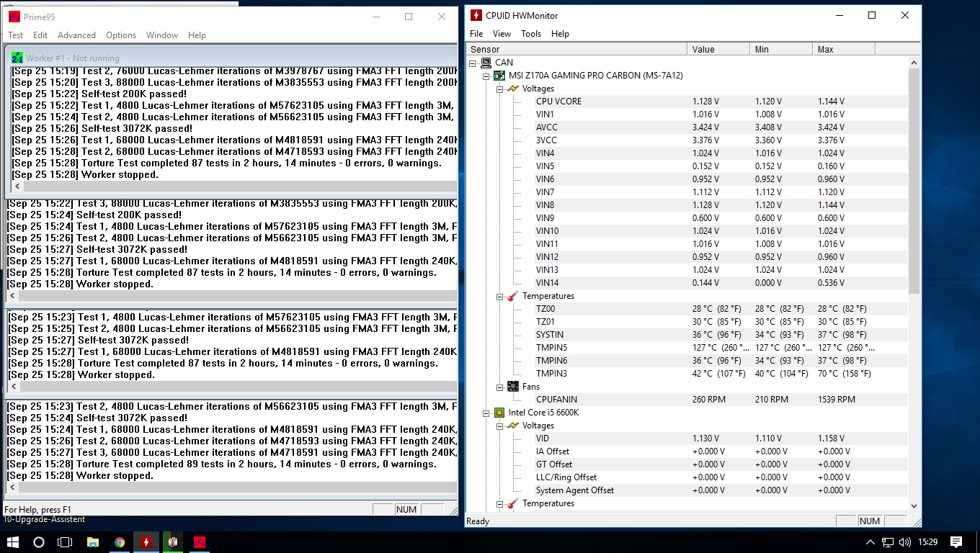Click the MSI Z170A motherboard chip icon
Image resolution: width=980 pixels, height=553 pixels.
[x=499, y=76]
